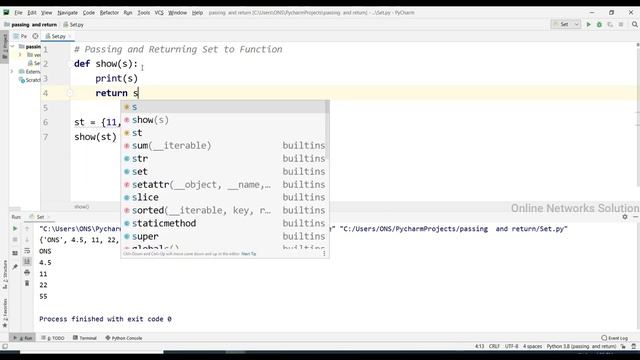The height and width of the screenshot is (360, 640).
Task: Open the Terminal tool window tab
Action: [x=85, y=338]
